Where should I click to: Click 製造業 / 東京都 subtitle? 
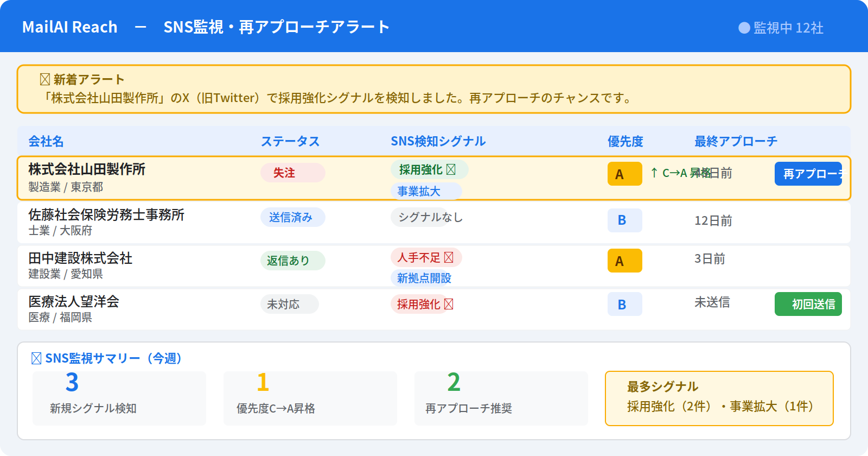66,187
